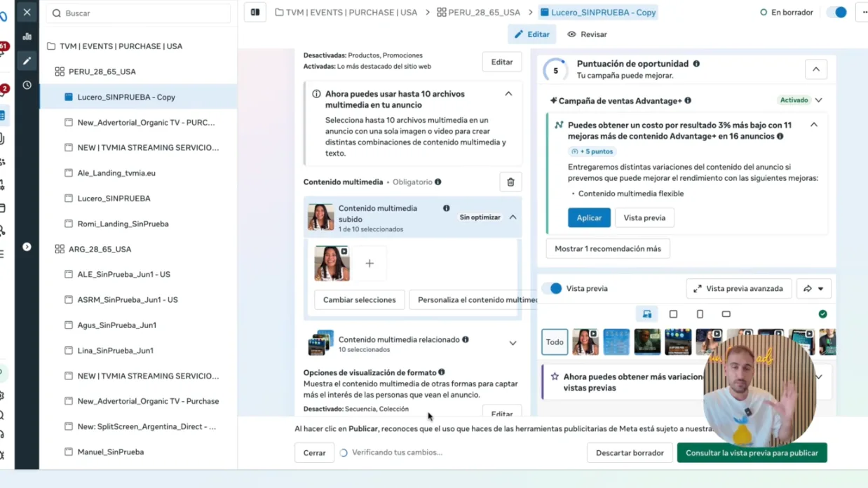Select the blue grid preview thumbnail
This screenshot has width=868, height=488.
(x=616, y=342)
